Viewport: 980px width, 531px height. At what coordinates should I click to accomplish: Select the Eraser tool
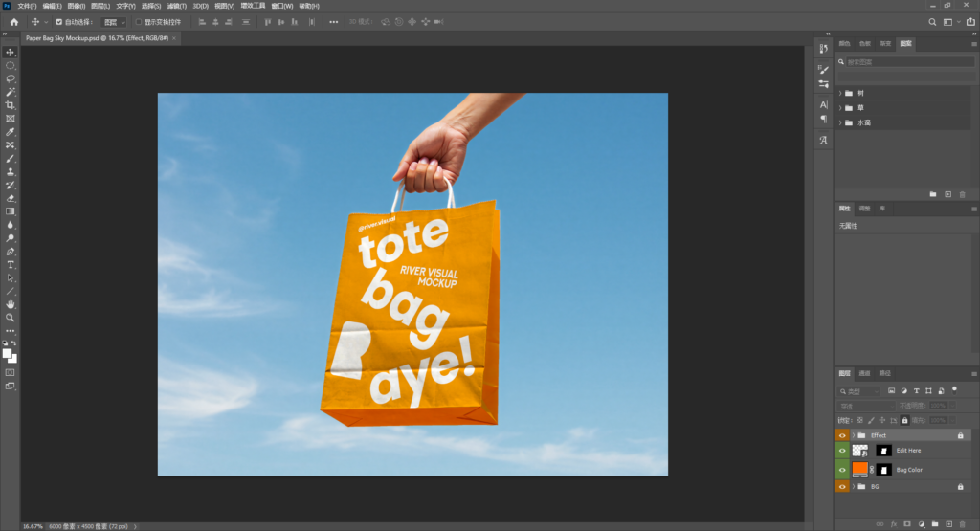(x=10, y=198)
